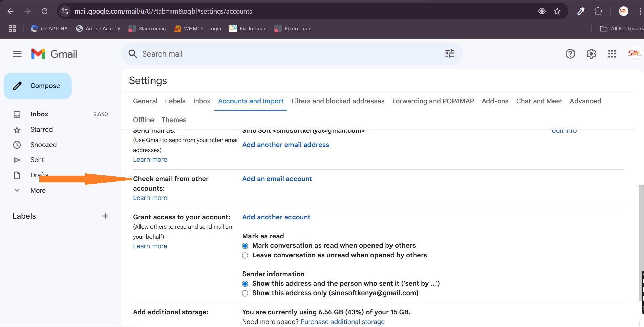Click the account profile avatar
The height and width of the screenshot is (327, 644).
(x=635, y=53)
